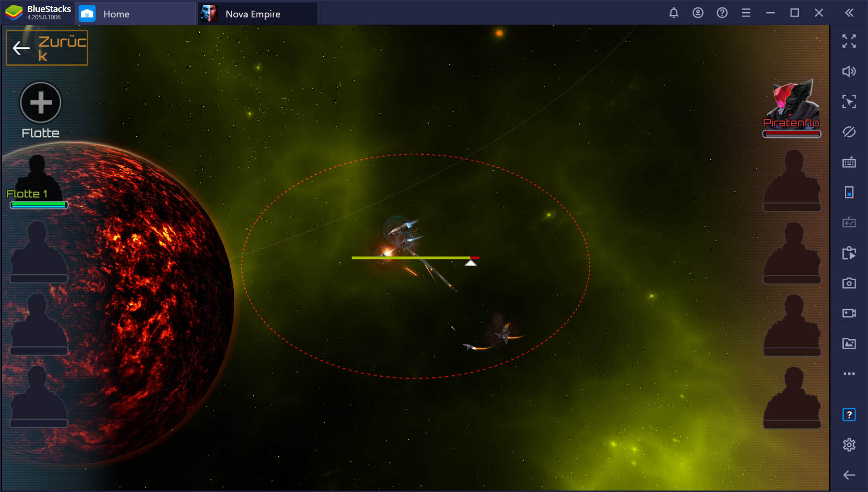Click the Flotte label under plus button

41,133
